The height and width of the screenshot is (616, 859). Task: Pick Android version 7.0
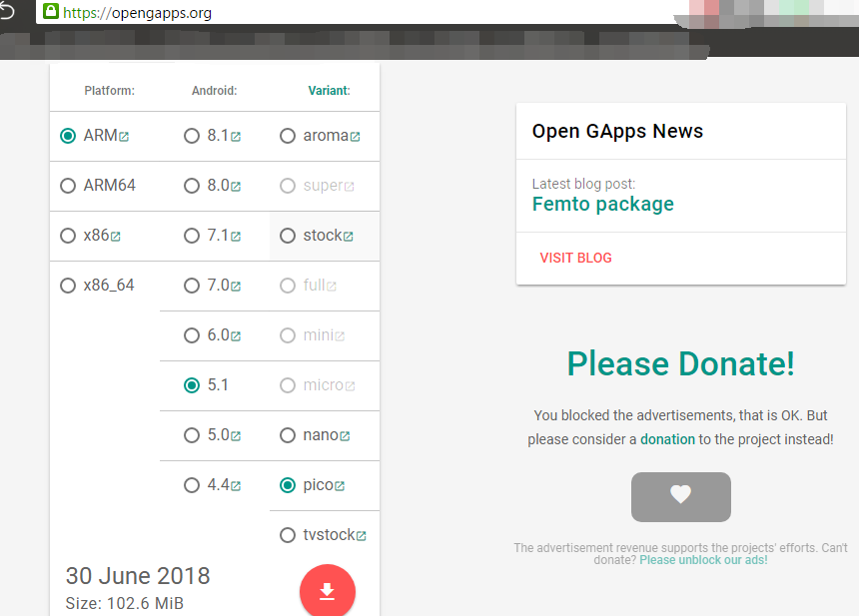pyautogui.click(x=192, y=286)
